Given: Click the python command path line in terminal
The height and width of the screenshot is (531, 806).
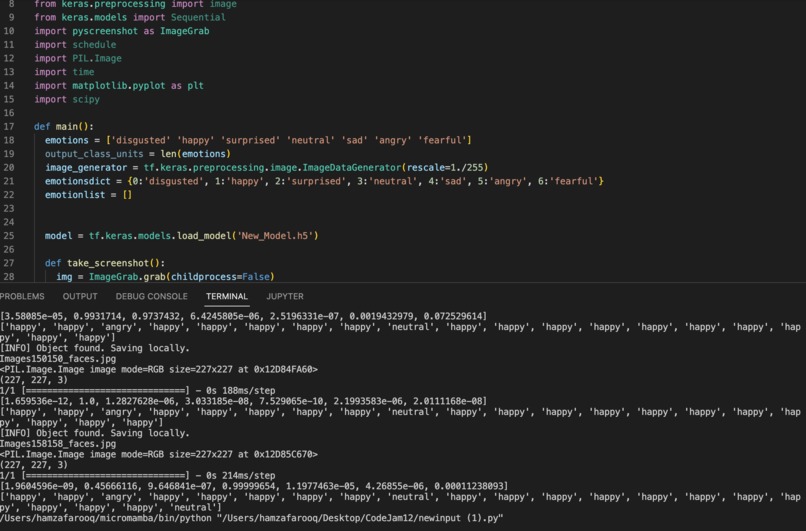Looking at the screenshot, I should [251, 518].
